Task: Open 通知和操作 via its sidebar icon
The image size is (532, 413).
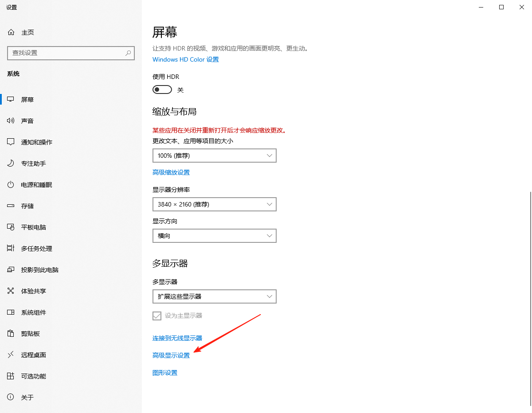Action: tap(11, 142)
